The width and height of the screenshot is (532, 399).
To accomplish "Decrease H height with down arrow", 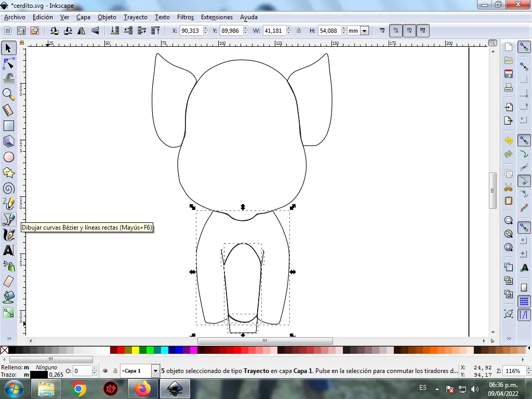I will pos(344,33).
